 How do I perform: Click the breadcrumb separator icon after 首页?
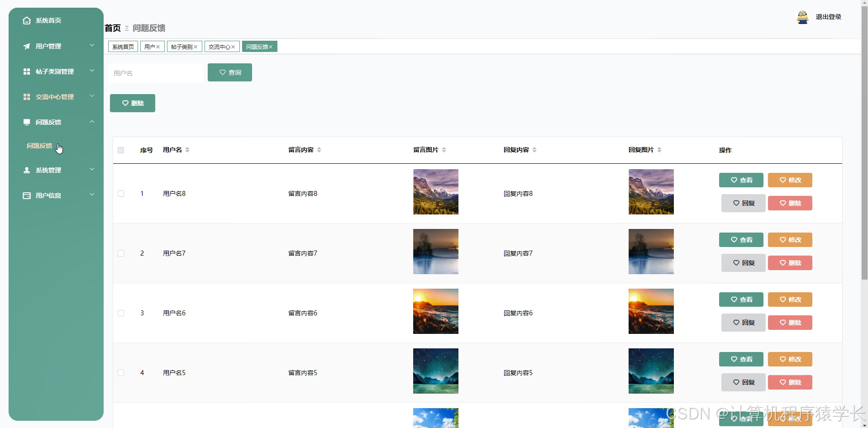[127, 28]
